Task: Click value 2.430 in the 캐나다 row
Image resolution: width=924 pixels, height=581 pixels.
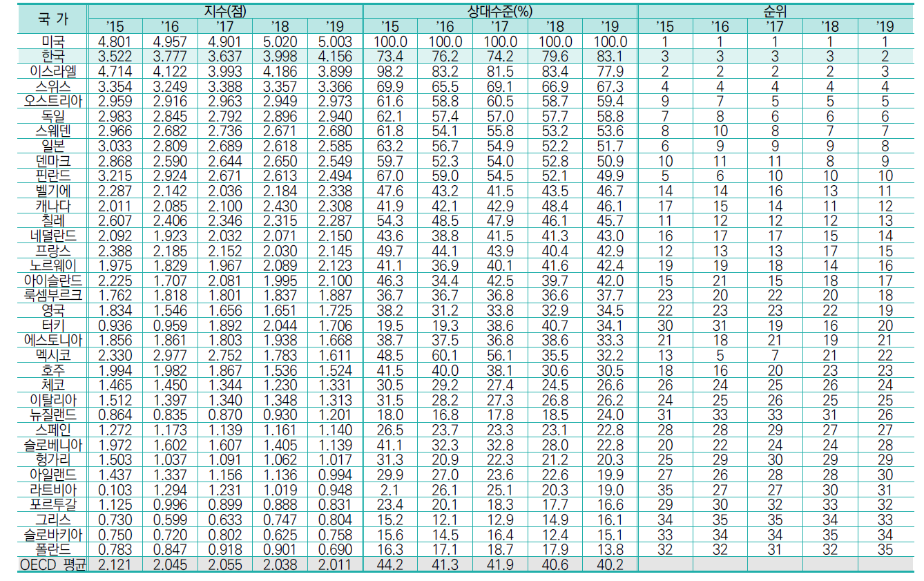Action: pyautogui.click(x=280, y=206)
